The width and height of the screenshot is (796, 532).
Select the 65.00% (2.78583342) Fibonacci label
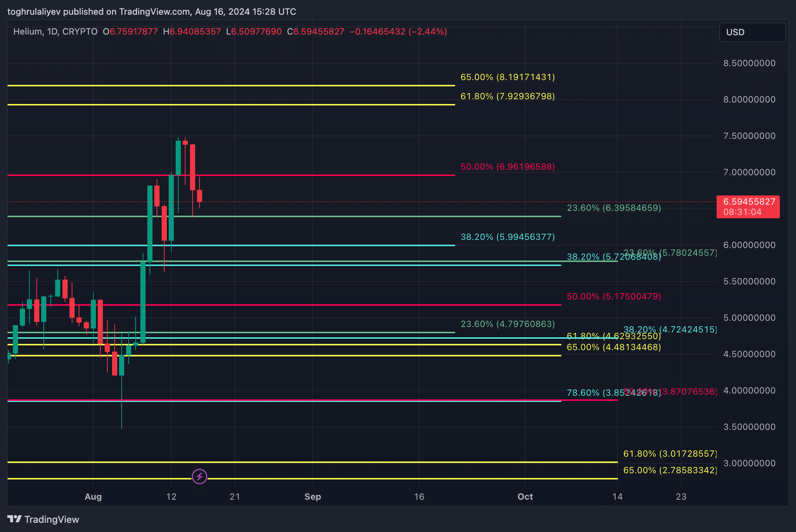pos(670,470)
